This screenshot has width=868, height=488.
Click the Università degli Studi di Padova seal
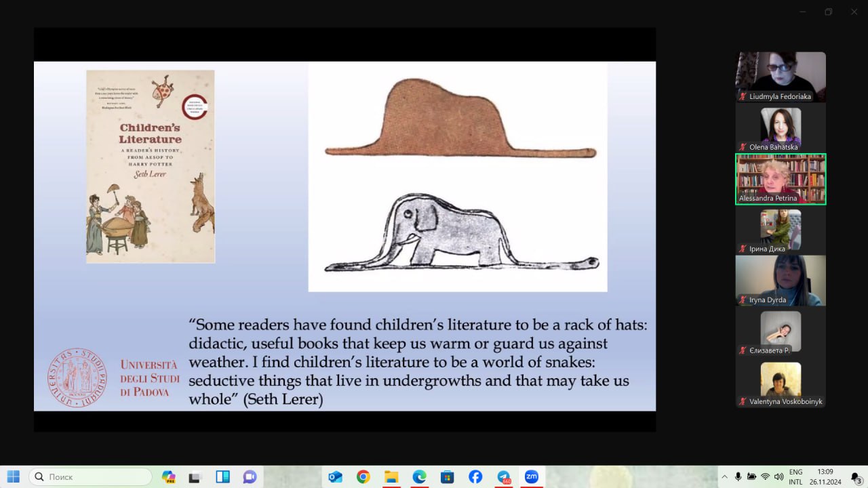[x=77, y=378]
